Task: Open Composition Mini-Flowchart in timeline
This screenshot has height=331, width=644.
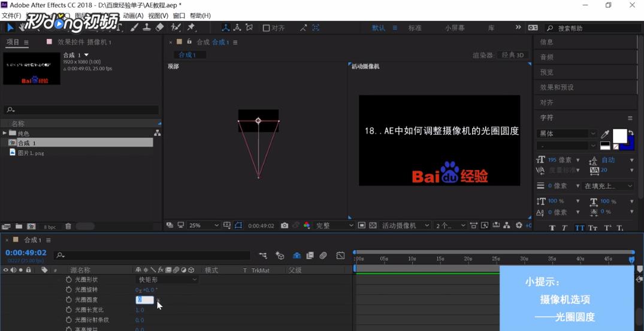Action: 263,256
